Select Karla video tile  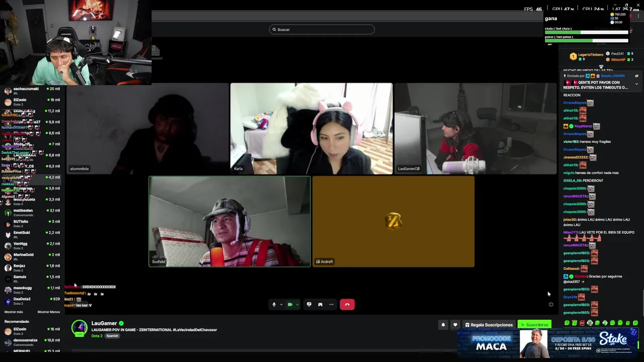[x=311, y=129]
